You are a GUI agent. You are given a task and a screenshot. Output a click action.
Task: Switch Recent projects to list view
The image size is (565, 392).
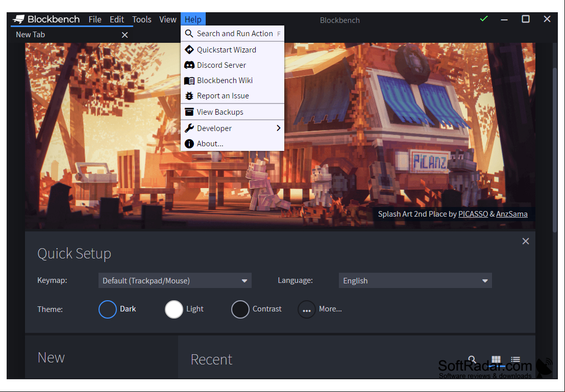pyautogui.click(x=515, y=359)
